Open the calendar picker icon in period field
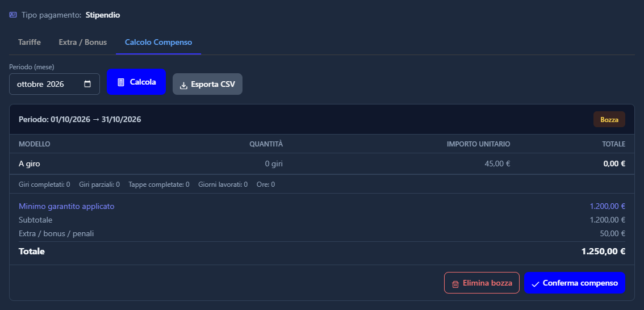644x310 pixels. point(87,84)
